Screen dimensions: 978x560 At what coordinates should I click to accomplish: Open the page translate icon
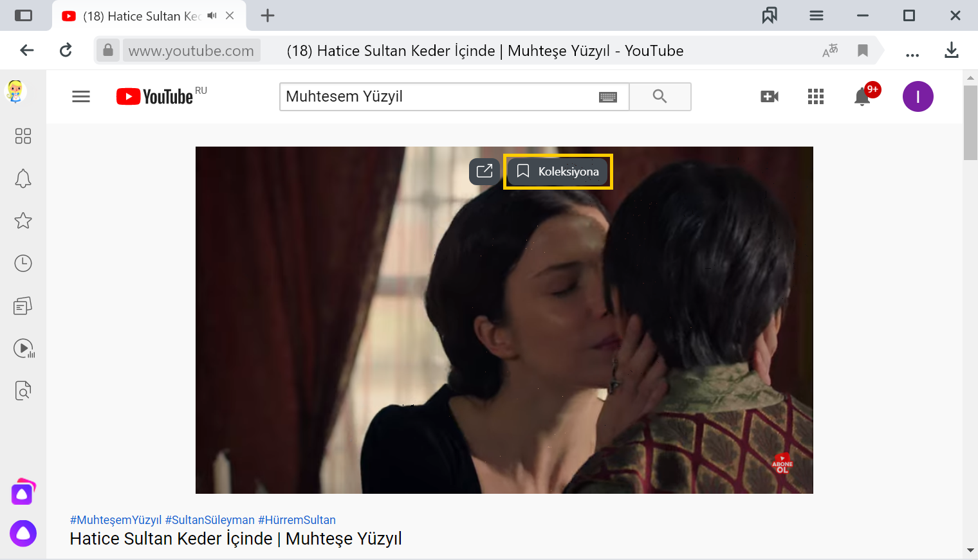[x=830, y=50]
